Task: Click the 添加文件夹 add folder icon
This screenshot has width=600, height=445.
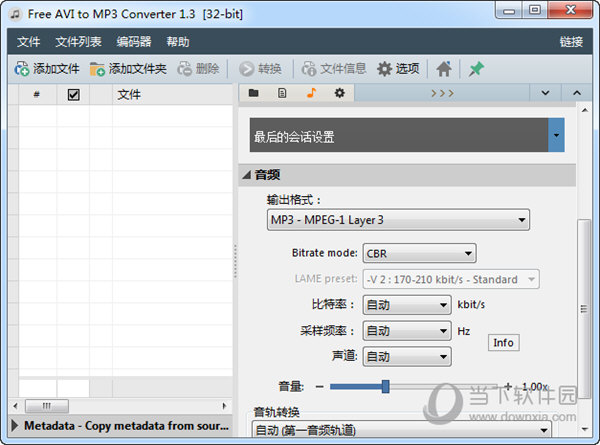Action: pyautogui.click(x=97, y=69)
